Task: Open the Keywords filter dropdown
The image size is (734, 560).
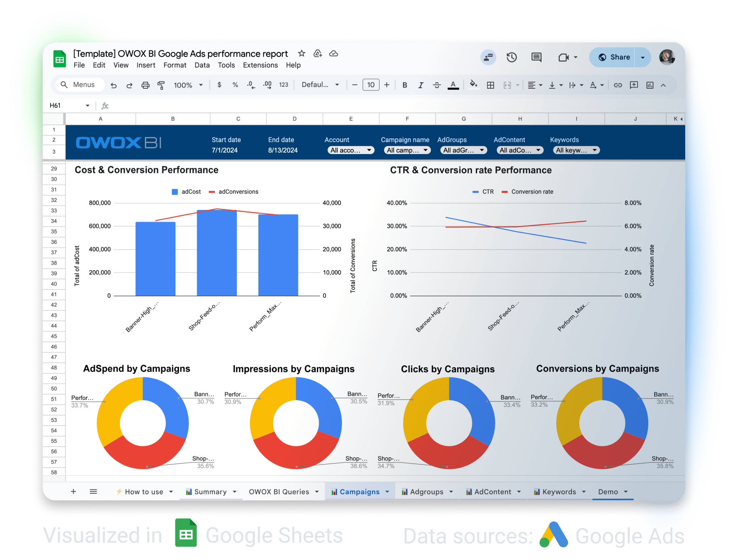Action: pyautogui.click(x=576, y=150)
